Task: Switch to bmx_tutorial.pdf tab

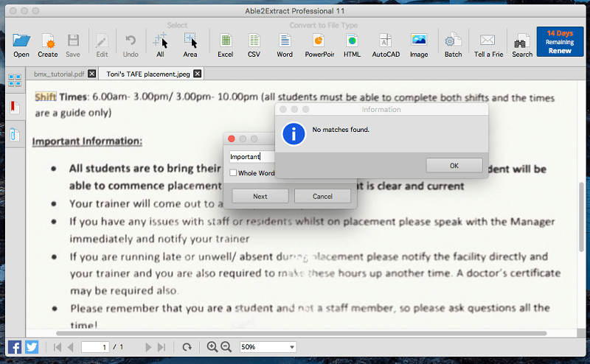Action: pos(59,74)
